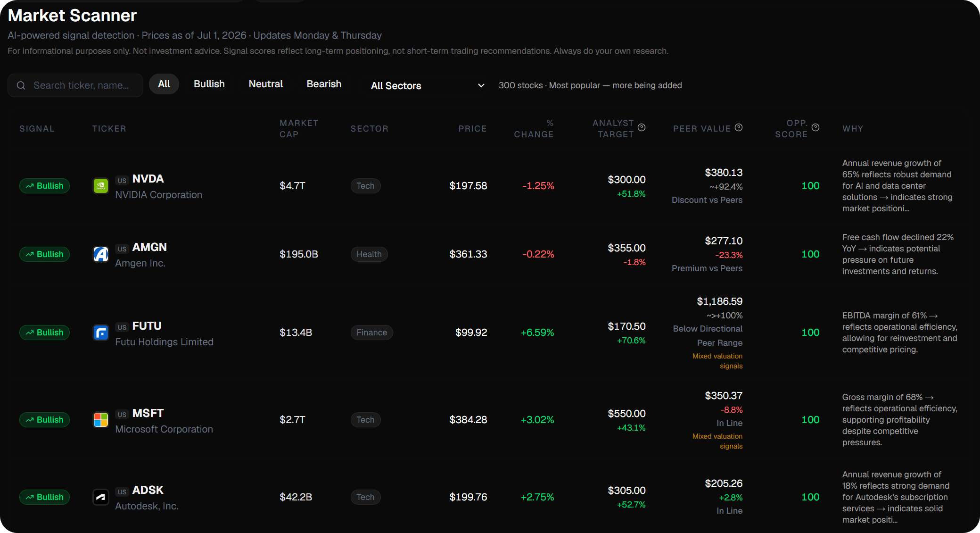The width and height of the screenshot is (980, 533).
Task: Click the SECTOR column header
Action: [x=369, y=129]
